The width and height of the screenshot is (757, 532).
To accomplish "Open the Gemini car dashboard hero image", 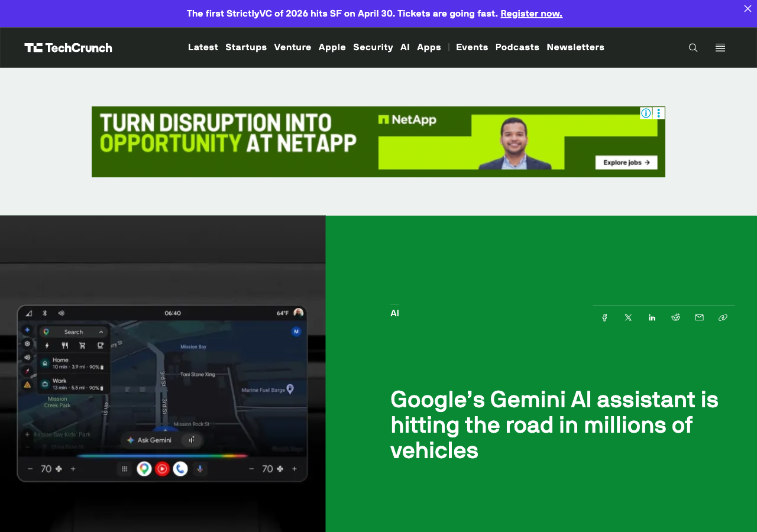I will (x=163, y=374).
